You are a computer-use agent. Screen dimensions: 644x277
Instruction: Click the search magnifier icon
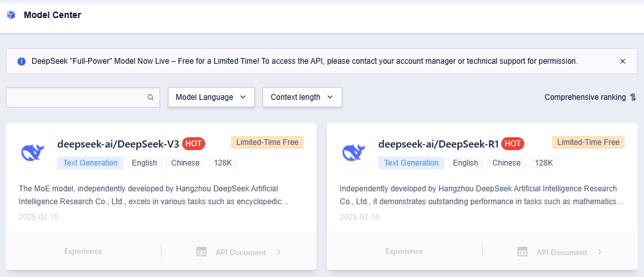[151, 97]
